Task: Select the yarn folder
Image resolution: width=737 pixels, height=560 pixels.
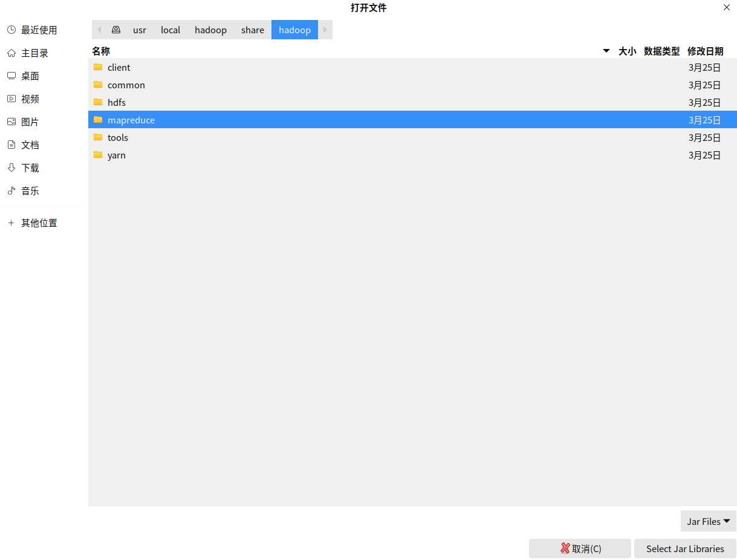Action: pyautogui.click(x=412, y=155)
